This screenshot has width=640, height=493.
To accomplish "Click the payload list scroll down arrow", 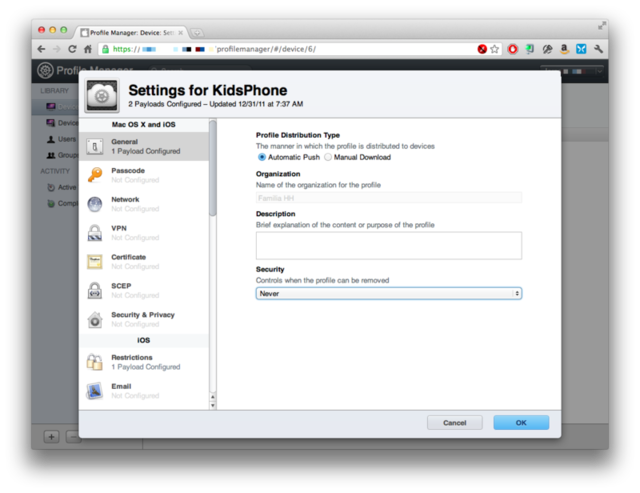I will 213,405.
